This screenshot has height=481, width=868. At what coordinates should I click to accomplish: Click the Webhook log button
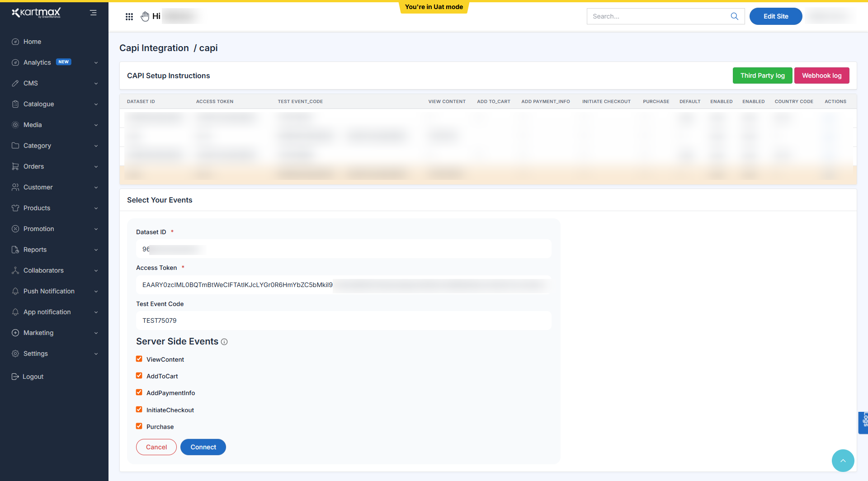pyautogui.click(x=821, y=75)
